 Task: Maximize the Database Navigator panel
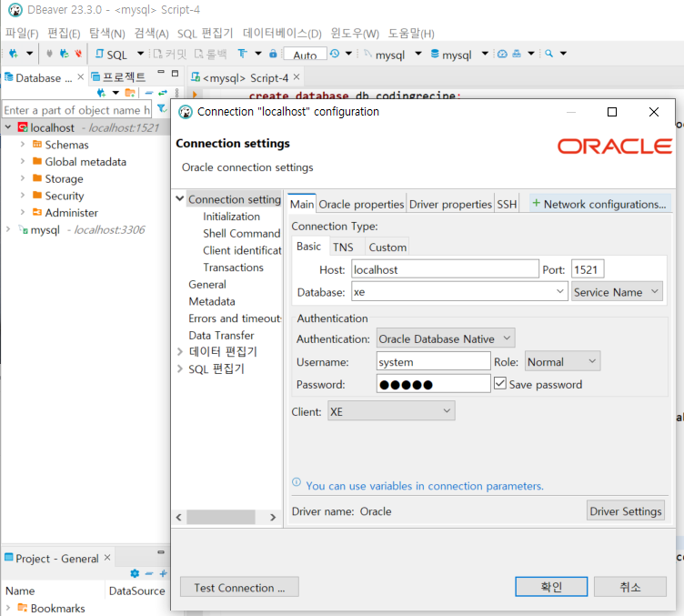pyautogui.click(x=175, y=74)
